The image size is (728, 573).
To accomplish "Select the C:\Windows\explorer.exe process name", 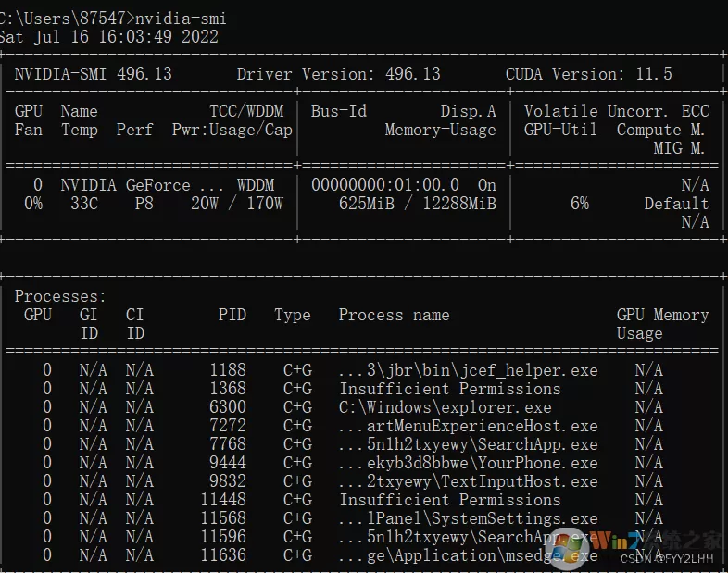I will (x=445, y=407).
